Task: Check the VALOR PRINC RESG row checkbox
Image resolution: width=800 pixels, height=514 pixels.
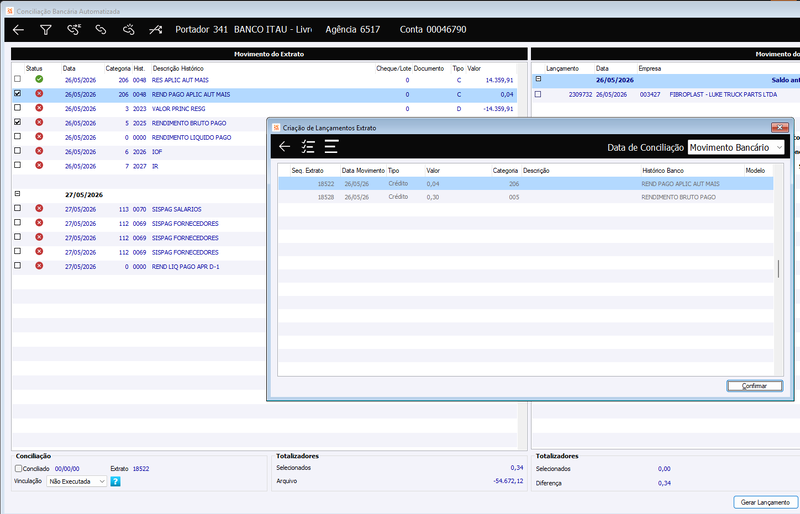Action: point(18,108)
